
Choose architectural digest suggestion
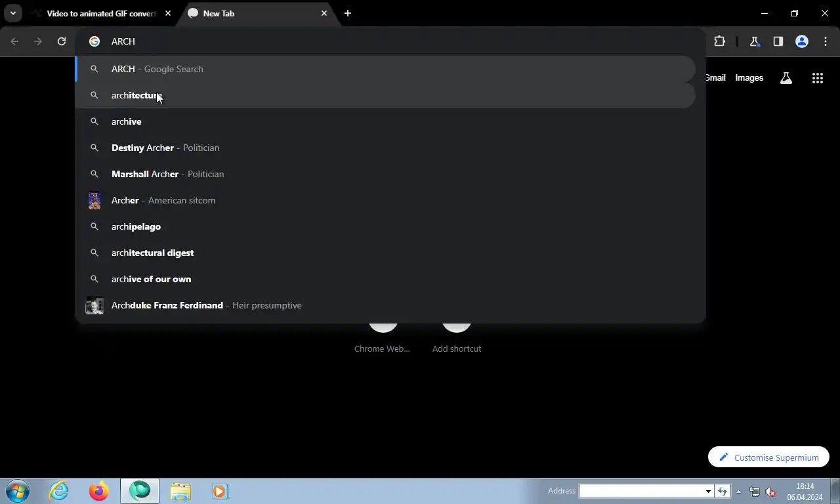coord(385,253)
